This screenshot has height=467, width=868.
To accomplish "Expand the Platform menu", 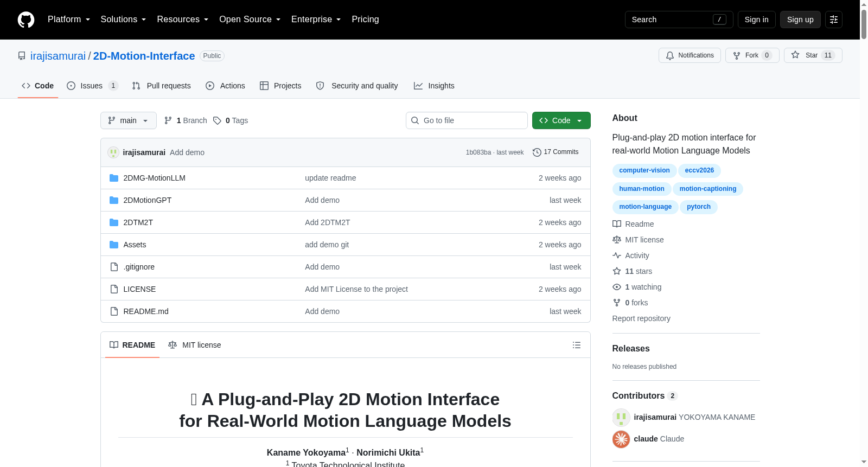I will tap(69, 20).
